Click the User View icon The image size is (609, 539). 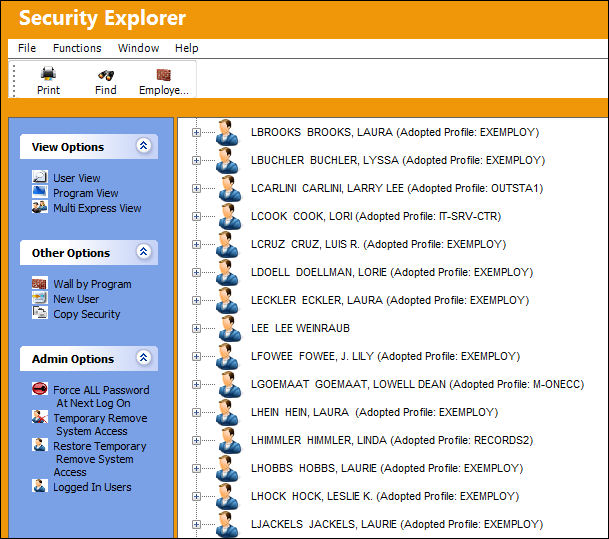(x=40, y=177)
